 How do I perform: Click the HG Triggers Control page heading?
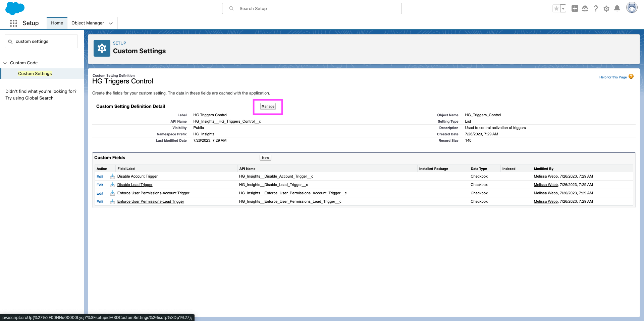click(123, 81)
